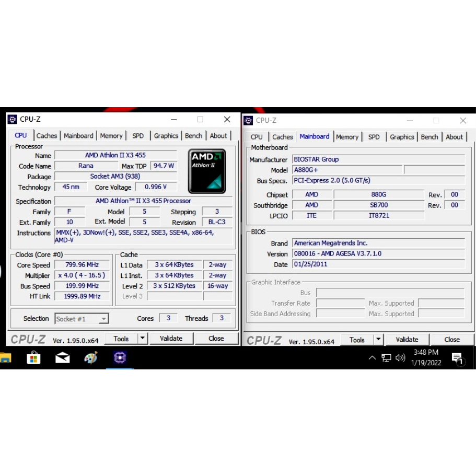This screenshot has height=476, width=476.
Task: Open Tools dropdown arrow in left window
Action: click(x=143, y=339)
